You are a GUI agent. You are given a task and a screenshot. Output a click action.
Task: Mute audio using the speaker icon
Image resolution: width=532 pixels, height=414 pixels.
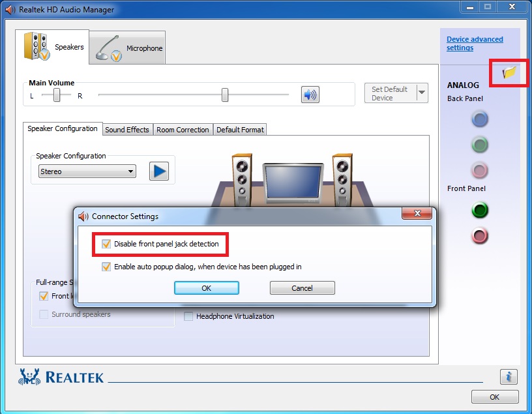(x=310, y=95)
